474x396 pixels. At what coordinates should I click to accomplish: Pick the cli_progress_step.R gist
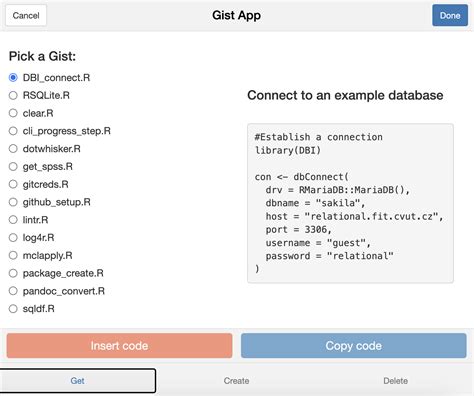[13, 131]
